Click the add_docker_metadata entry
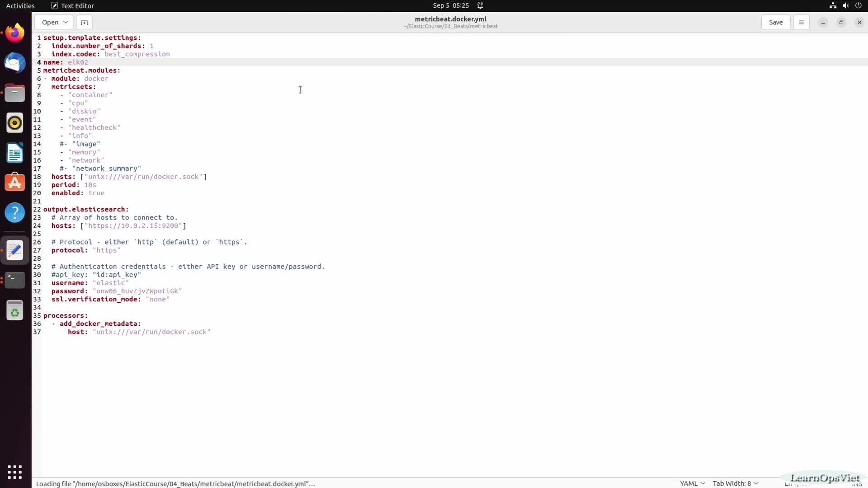The height and width of the screenshot is (488, 868). 100,324
